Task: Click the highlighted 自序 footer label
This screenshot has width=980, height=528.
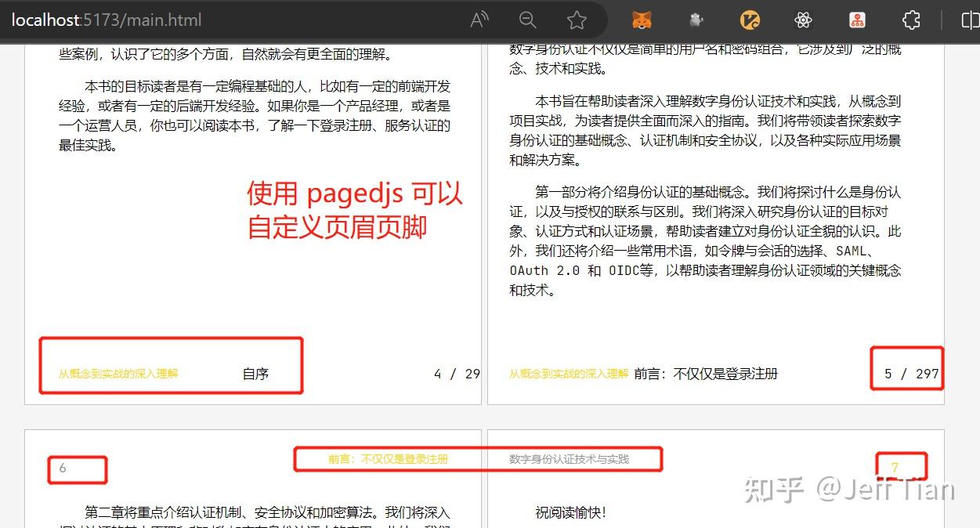Action: pyautogui.click(x=256, y=374)
